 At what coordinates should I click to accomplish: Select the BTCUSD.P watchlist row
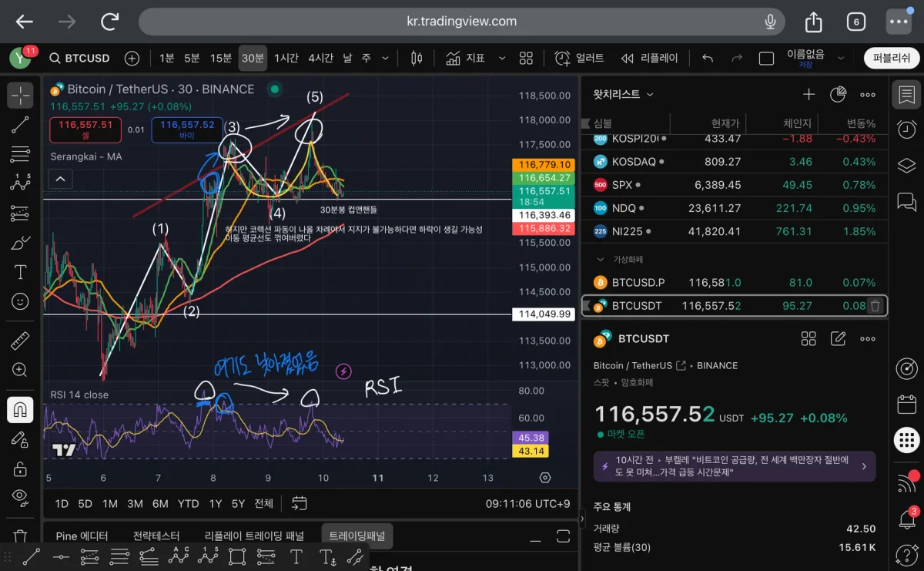pyautogui.click(x=735, y=283)
